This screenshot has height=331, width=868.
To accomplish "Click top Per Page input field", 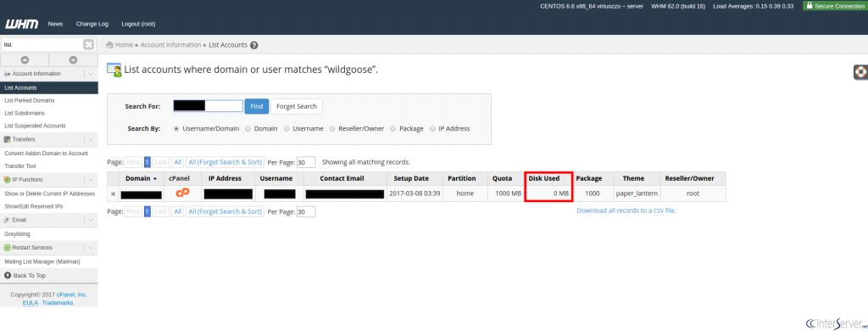I will 306,162.
